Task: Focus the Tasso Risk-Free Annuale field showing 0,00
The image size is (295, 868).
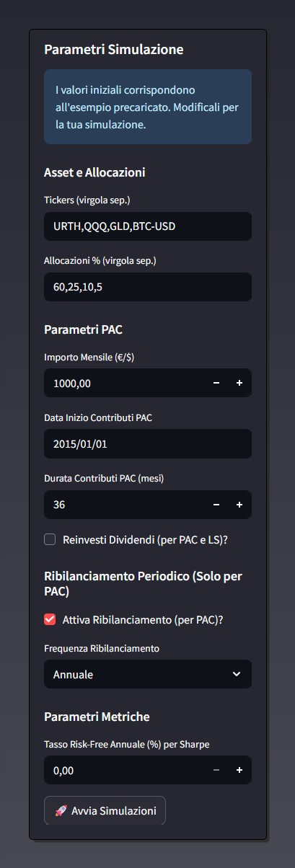Action: 124,771
